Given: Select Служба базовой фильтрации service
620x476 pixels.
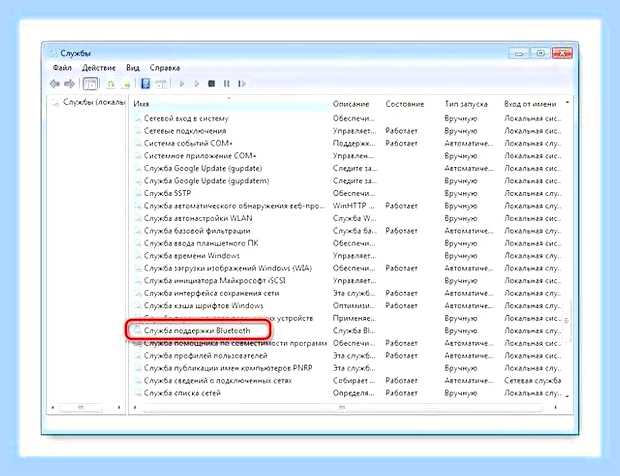Looking at the screenshot, I should pos(197,231).
